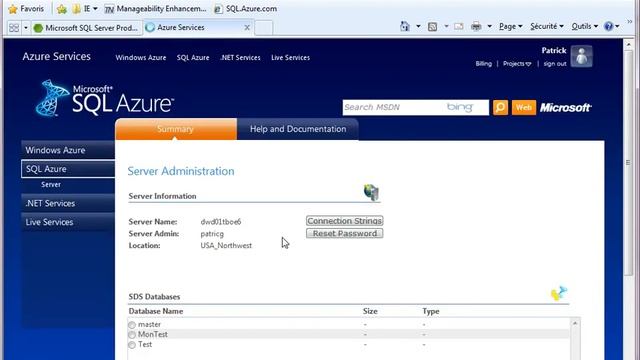640x360 pixels.
Task: Click the orange search magnifier button
Action: 500,107
